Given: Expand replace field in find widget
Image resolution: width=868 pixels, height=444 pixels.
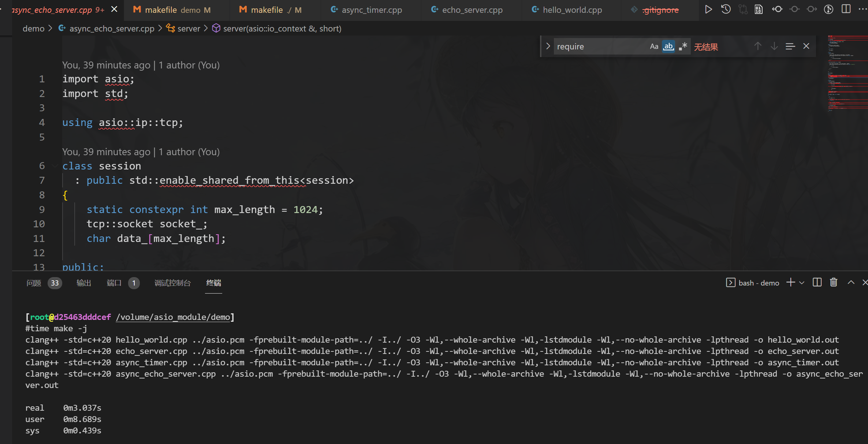Looking at the screenshot, I should (548, 46).
